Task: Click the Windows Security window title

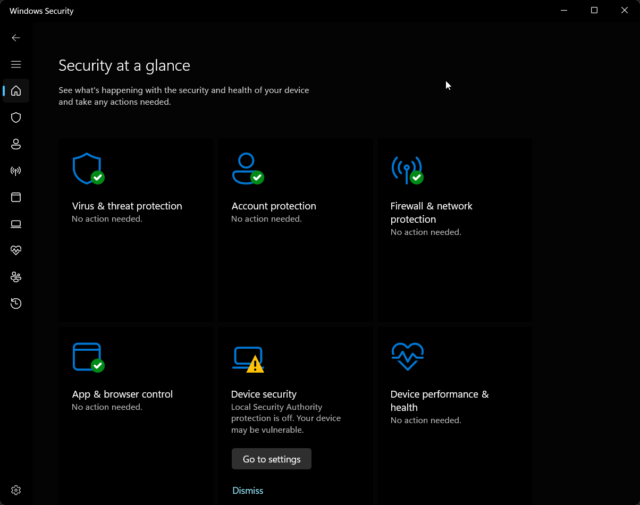Action: coord(41,11)
